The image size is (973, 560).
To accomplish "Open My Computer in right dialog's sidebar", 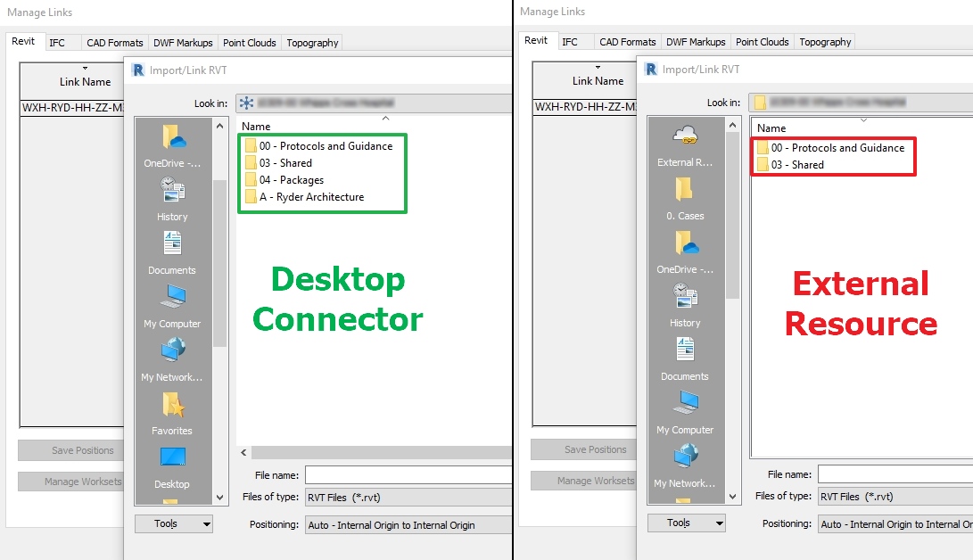I will point(685,412).
